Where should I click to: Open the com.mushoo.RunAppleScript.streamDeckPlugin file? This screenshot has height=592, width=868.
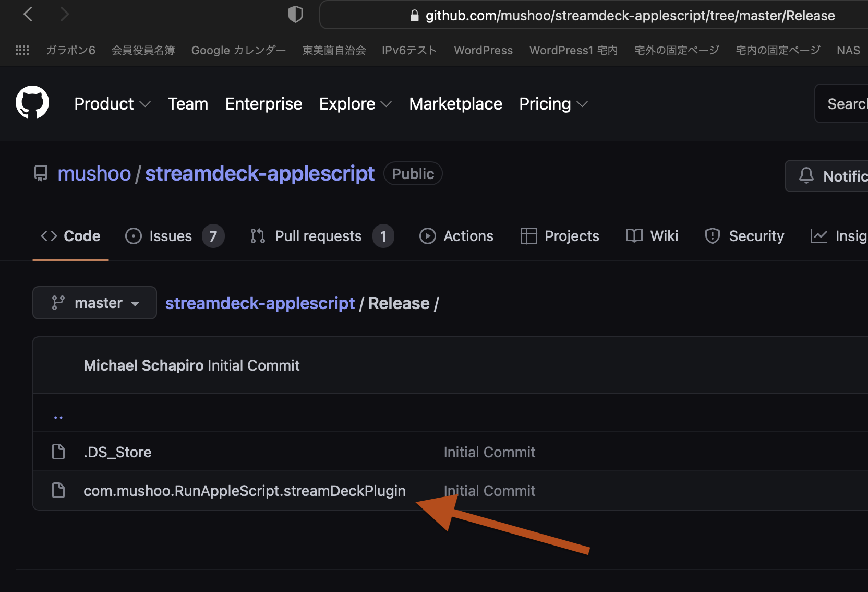tap(244, 491)
